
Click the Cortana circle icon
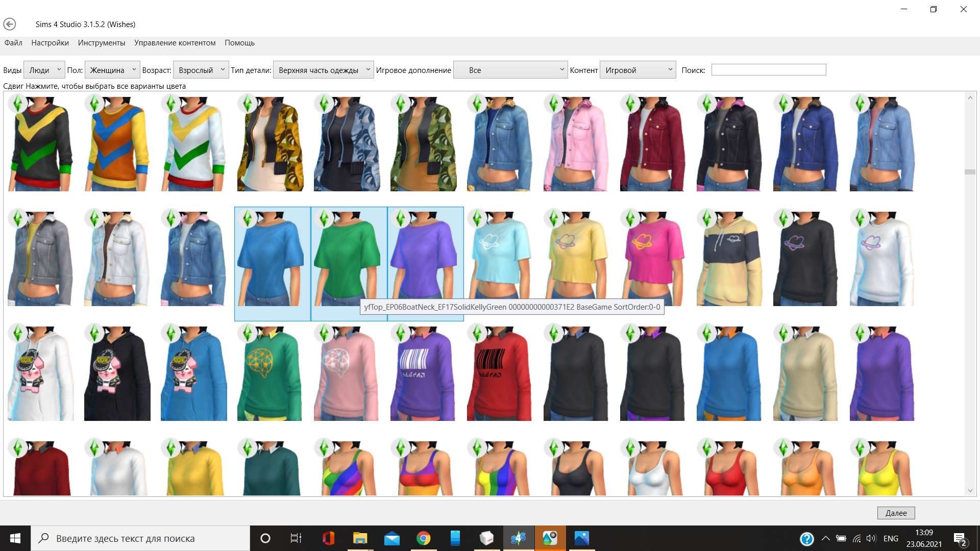coord(265,538)
